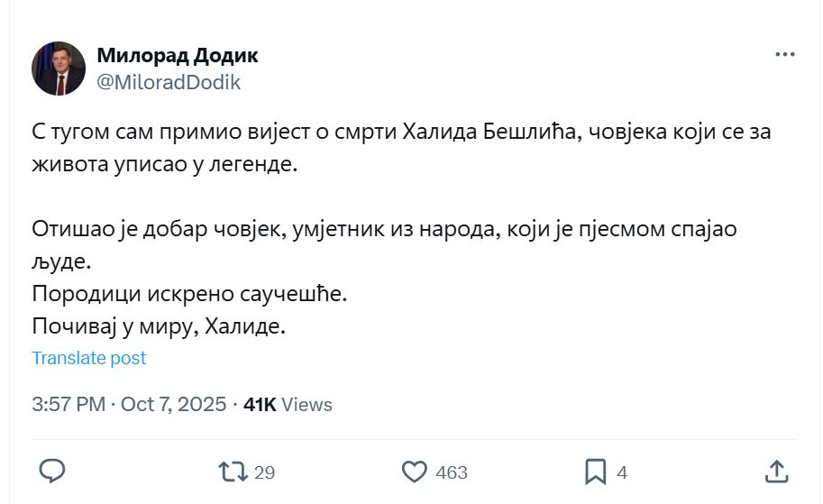Click the share upload icon

click(777, 471)
